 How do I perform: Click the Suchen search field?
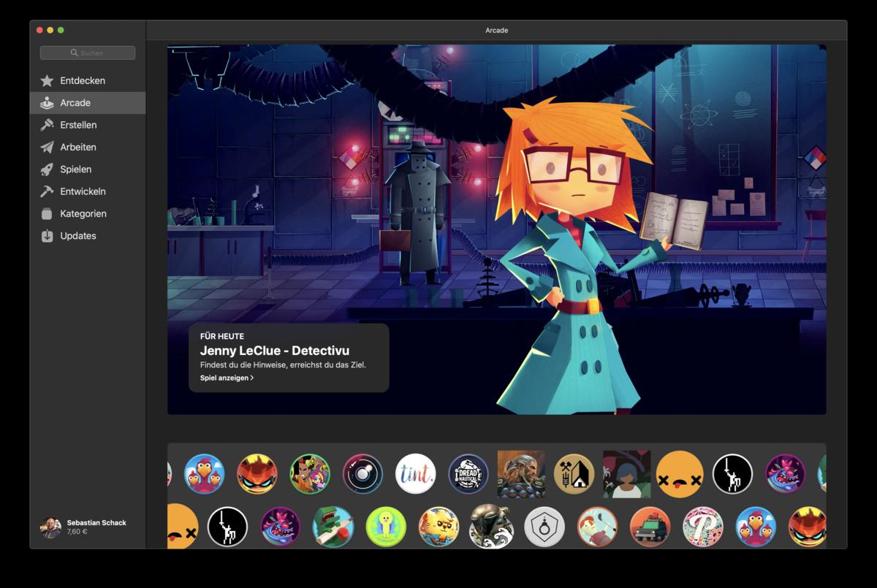(x=88, y=53)
